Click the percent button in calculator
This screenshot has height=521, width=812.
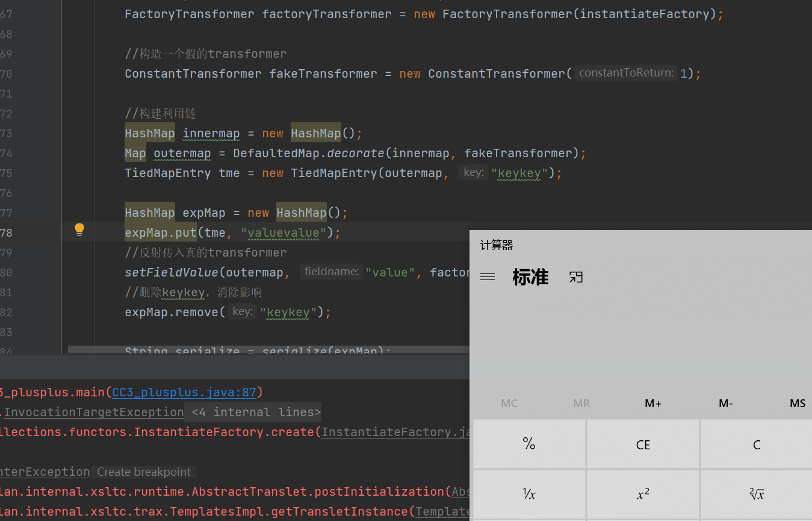pos(529,445)
